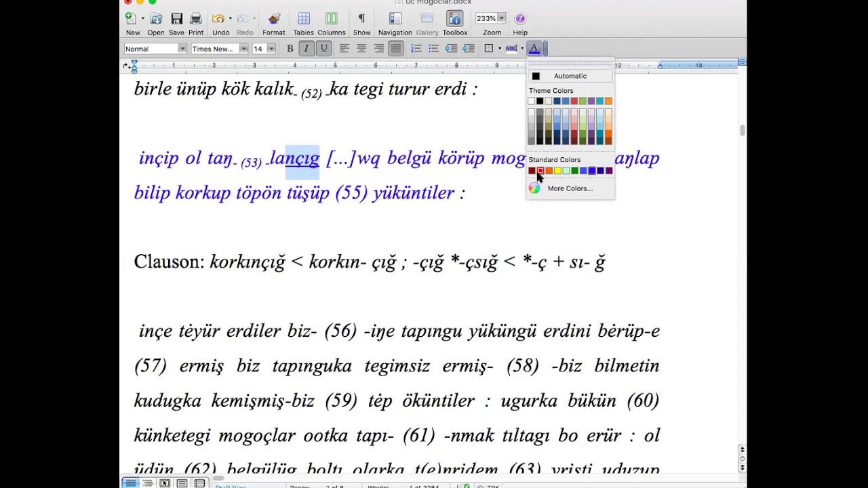
Task: Apply a bulleted list
Action: point(433,49)
